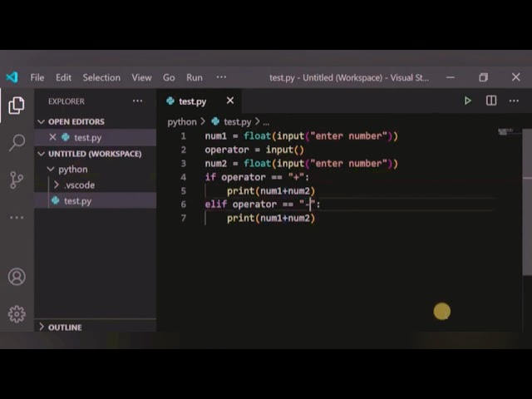Expand the .vscode folder
532x399 pixels.
point(57,185)
